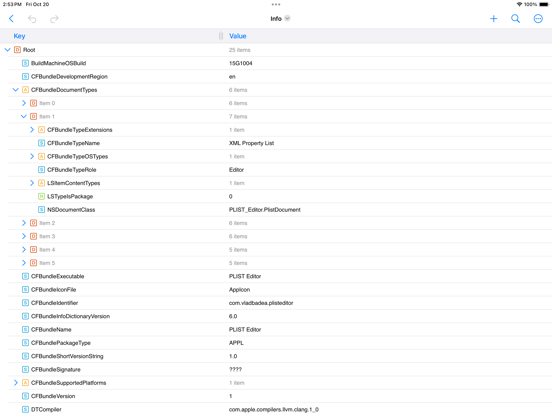Open the more options ellipsis menu
The height and width of the screenshot is (414, 552).
538,19
